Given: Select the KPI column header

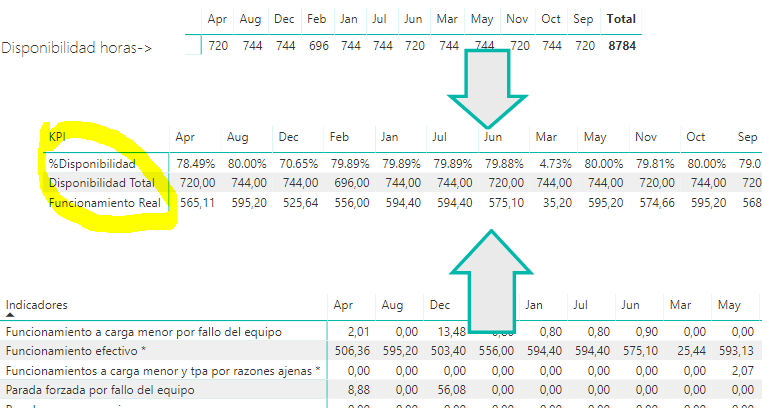Looking at the screenshot, I should [x=57, y=137].
